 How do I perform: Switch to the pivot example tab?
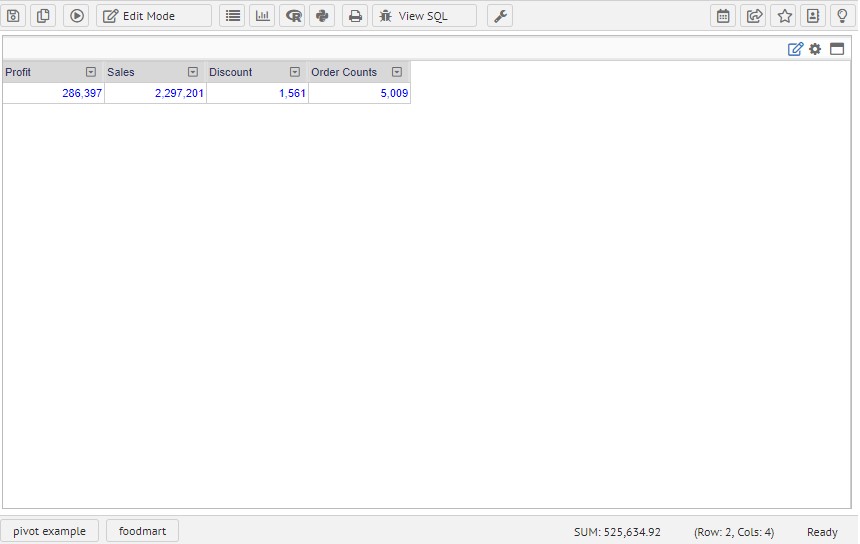(x=49, y=531)
